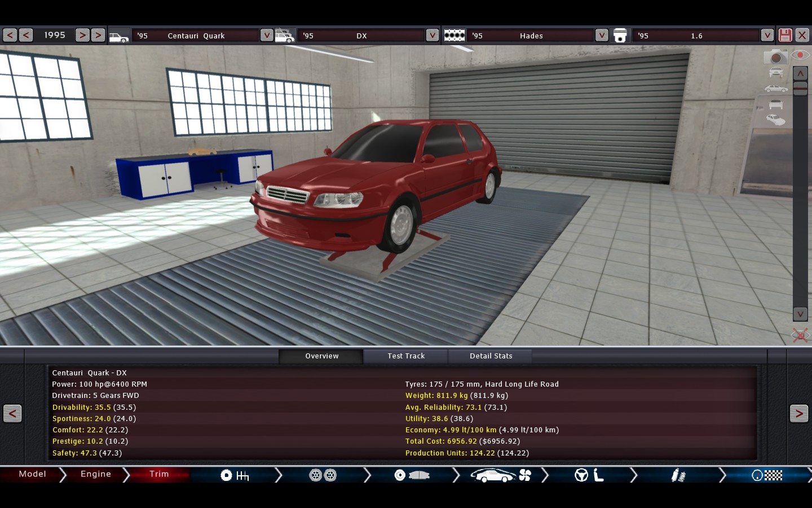Screen dimensions: 812x508
Task: Open the suspension design step
Action: click(x=678, y=475)
